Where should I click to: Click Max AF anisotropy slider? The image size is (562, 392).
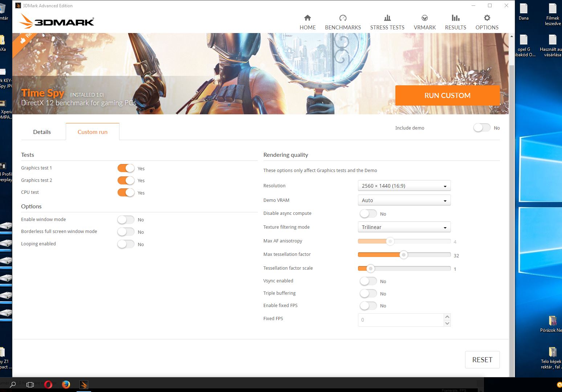coord(404,241)
